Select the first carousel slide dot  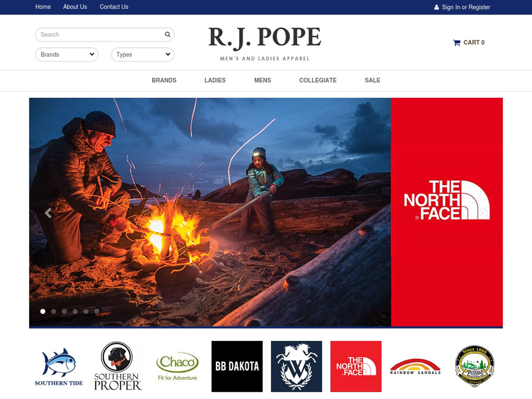click(x=43, y=312)
